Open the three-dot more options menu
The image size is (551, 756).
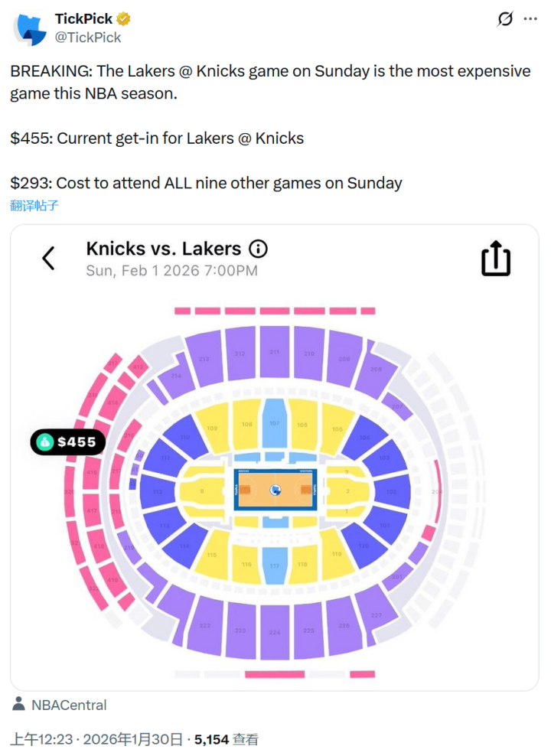pyautogui.click(x=530, y=19)
